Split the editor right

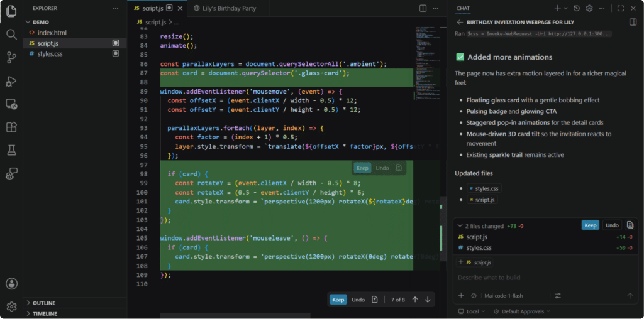(x=423, y=8)
